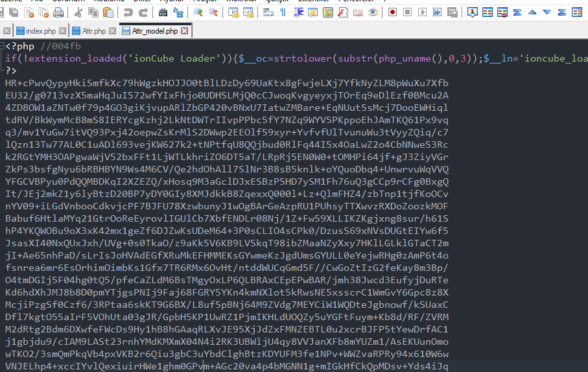The width and height of the screenshot is (588, 372).
Task: Click the Zoom In magnifier icon
Action: point(198,12)
